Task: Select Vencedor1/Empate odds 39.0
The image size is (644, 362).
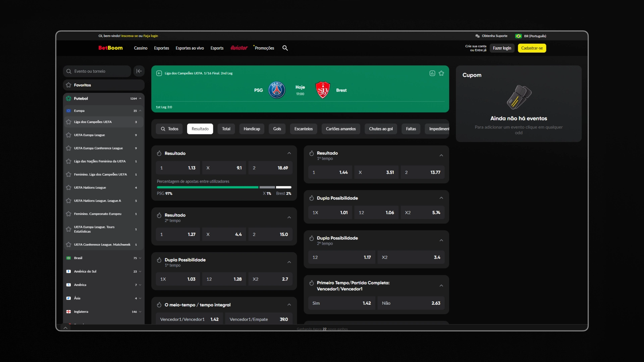Action: click(259, 319)
